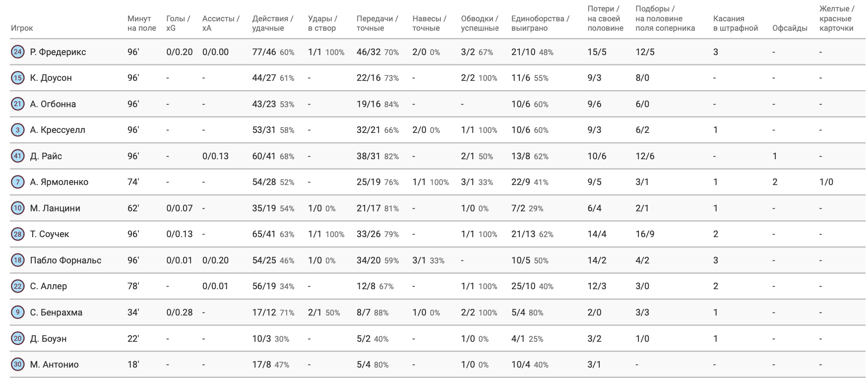Click the number 7 badge beside А. Ярмоленко
The width and height of the screenshot is (868, 378).
(x=18, y=182)
